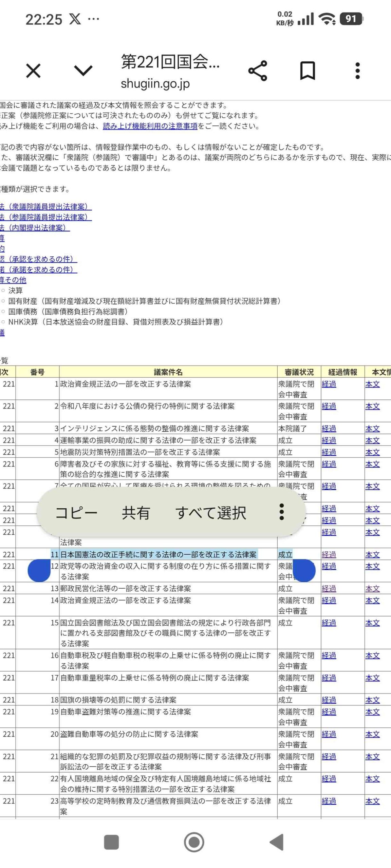This screenshot has width=391, height=868.
Task: Open 経過 link for bill 11 日本国憲法
Action: [x=329, y=555]
